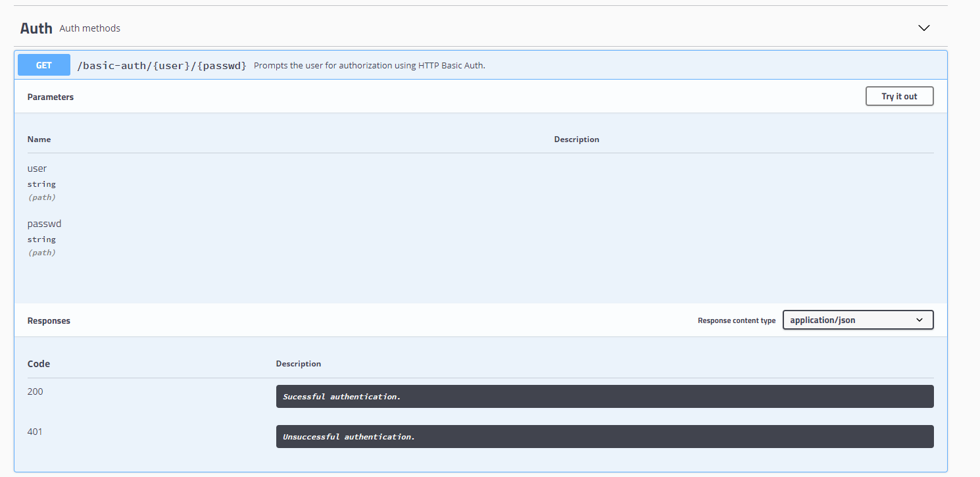The height and width of the screenshot is (477, 980).
Task: Click the Parameters heading
Action: point(51,97)
